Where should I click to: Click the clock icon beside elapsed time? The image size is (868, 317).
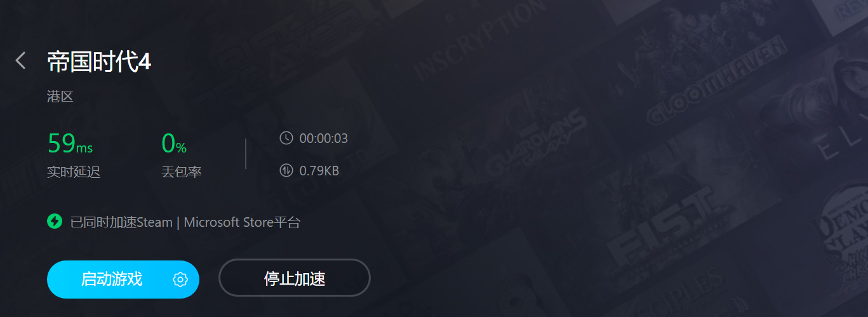point(286,138)
